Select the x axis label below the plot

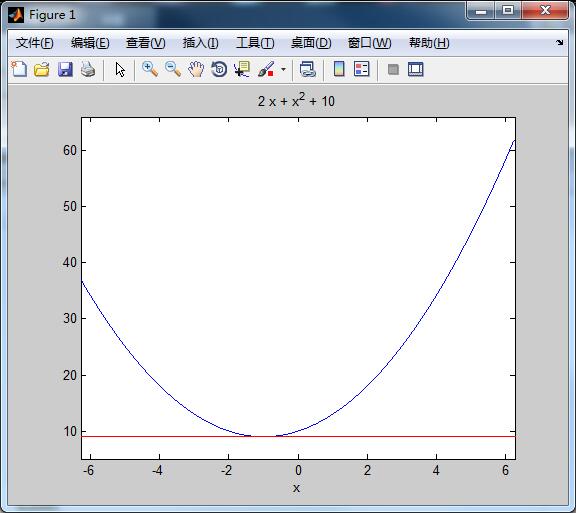(x=296, y=488)
